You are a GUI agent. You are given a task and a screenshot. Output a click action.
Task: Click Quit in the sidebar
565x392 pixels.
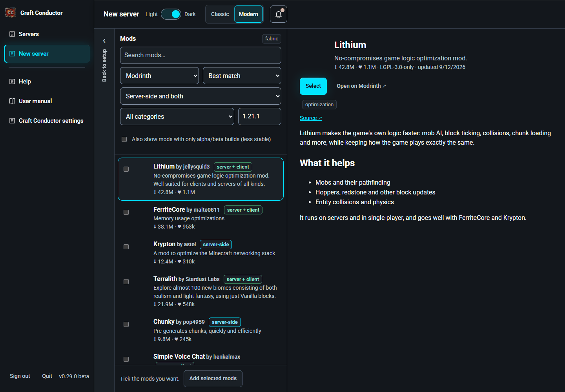click(47, 376)
